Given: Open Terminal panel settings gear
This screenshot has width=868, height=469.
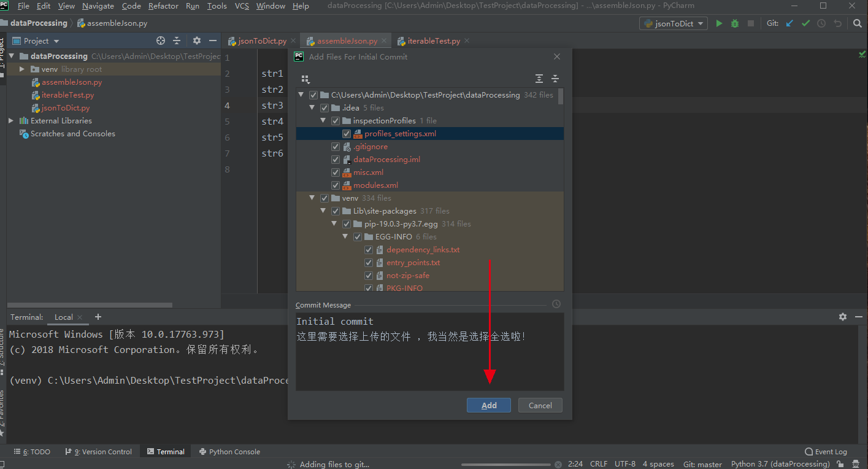Looking at the screenshot, I should [843, 317].
